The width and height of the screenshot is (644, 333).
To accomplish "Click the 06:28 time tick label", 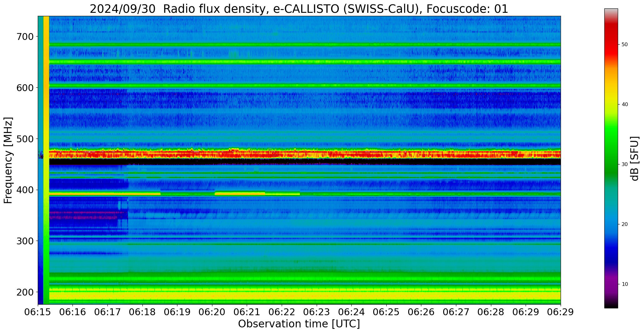I will click(x=491, y=312).
